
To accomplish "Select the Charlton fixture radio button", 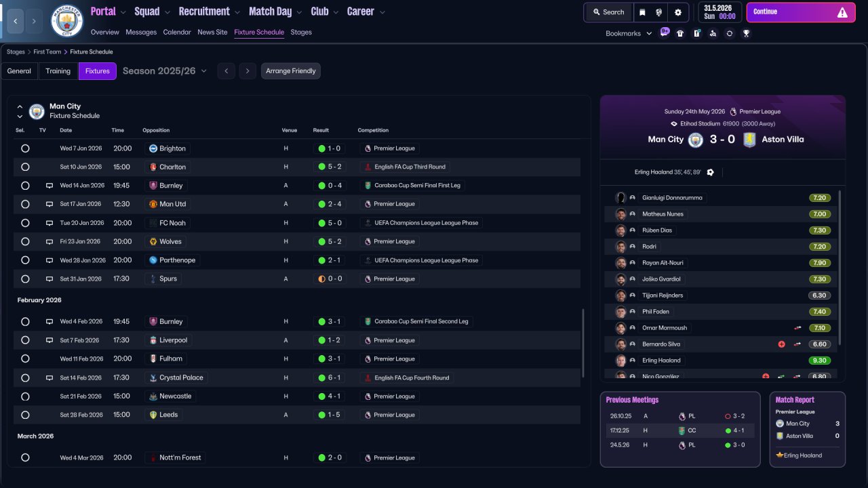I will 25,167.
